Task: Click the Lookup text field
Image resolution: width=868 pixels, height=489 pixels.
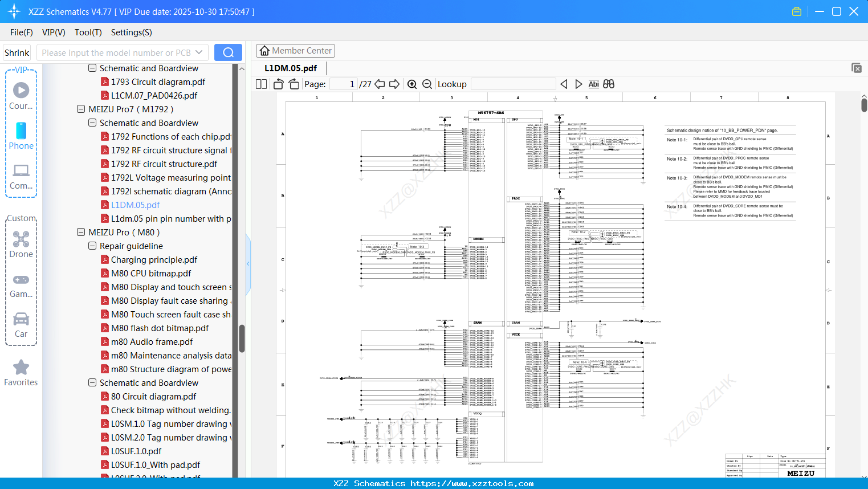Action: 514,84
